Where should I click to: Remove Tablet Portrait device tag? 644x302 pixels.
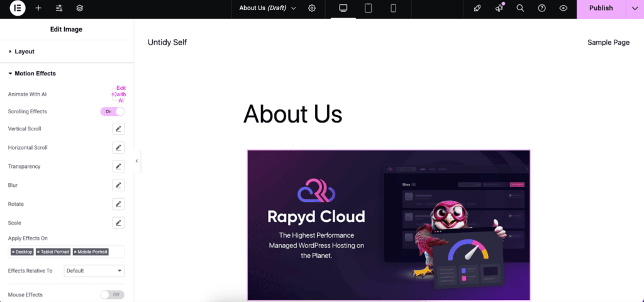tap(38, 252)
